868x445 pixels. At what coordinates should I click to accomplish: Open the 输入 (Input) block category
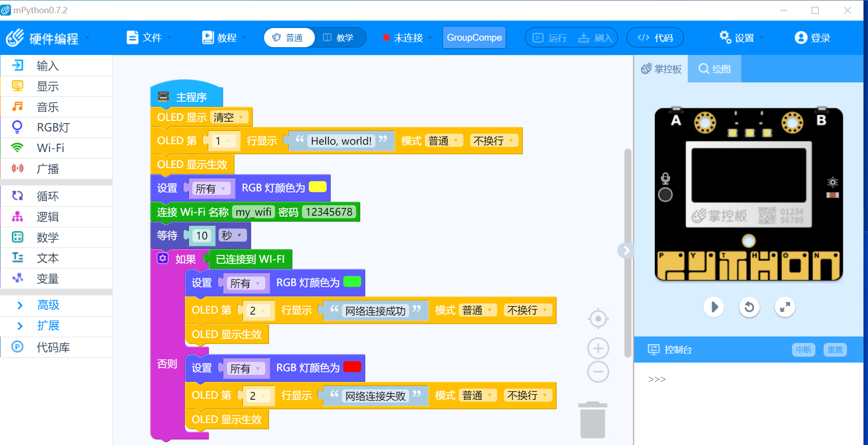(x=56, y=66)
